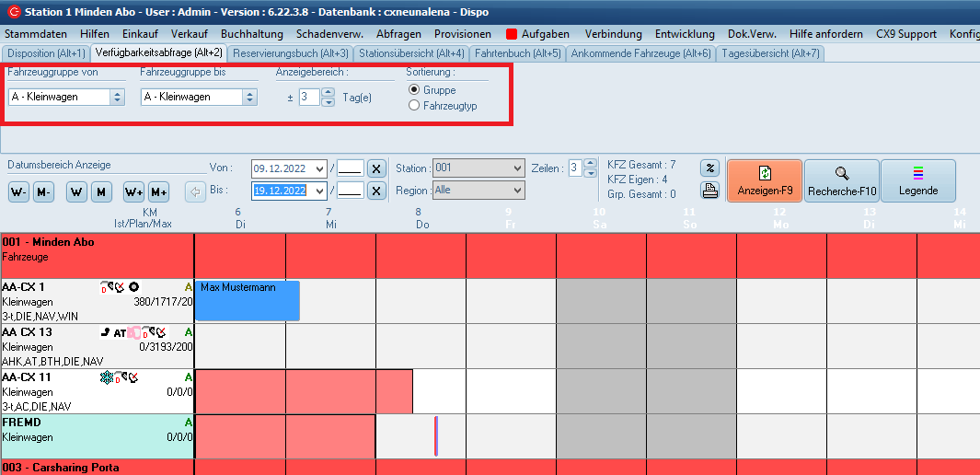Click the M+ month forward button
The height and width of the screenshot is (475, 980).
point(158,191)
